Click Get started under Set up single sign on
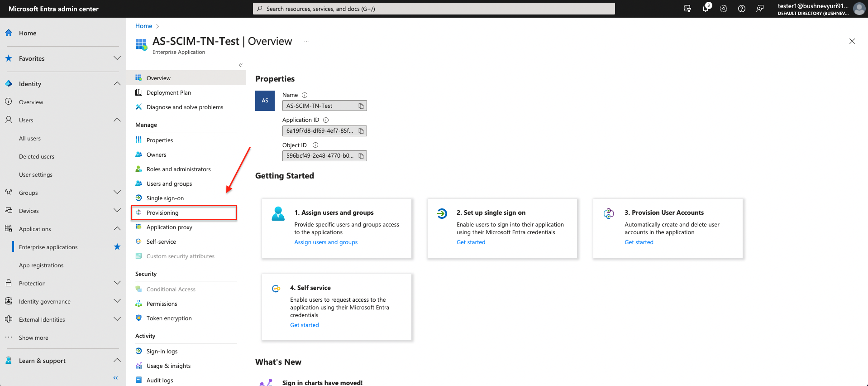 tap(471, 242)
